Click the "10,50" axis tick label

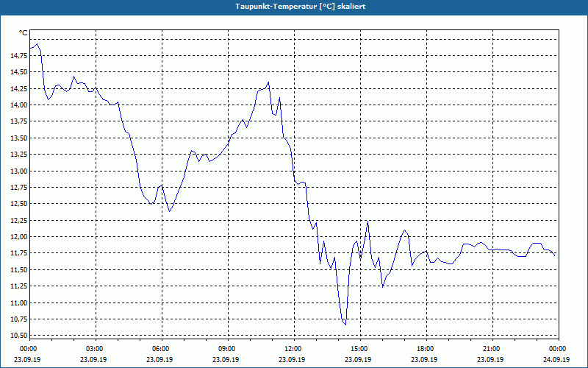(x=18, y=336)
